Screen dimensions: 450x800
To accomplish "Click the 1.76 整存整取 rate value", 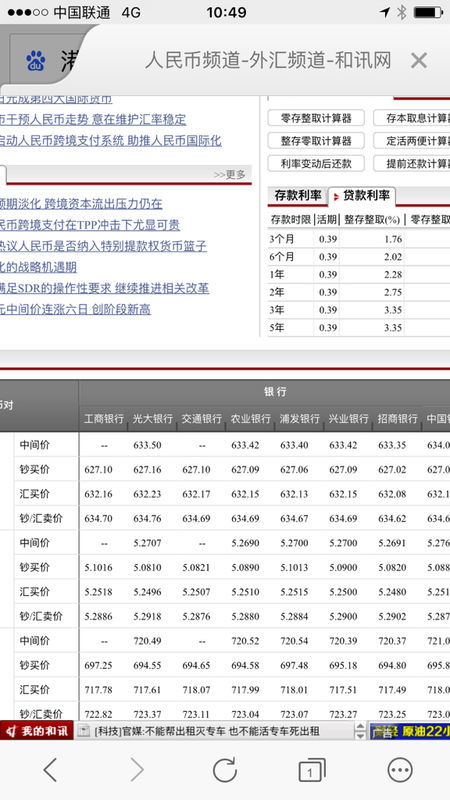I will click(x=393, y=239).
